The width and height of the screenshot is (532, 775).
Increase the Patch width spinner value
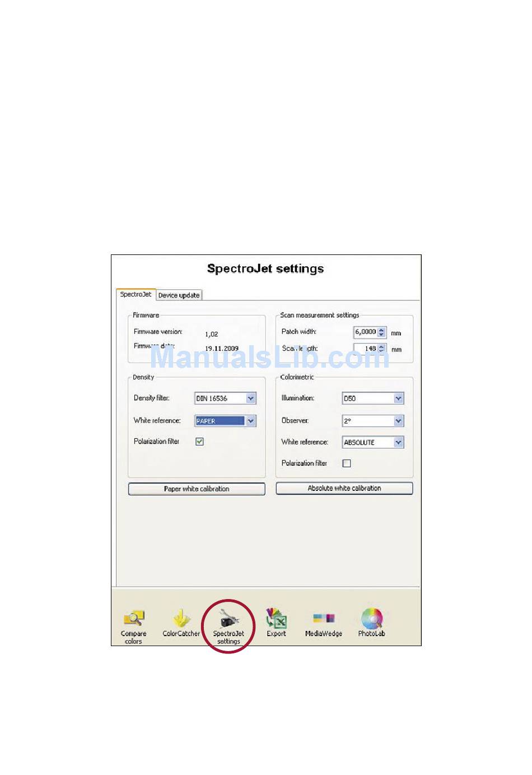tap(382, 330)
